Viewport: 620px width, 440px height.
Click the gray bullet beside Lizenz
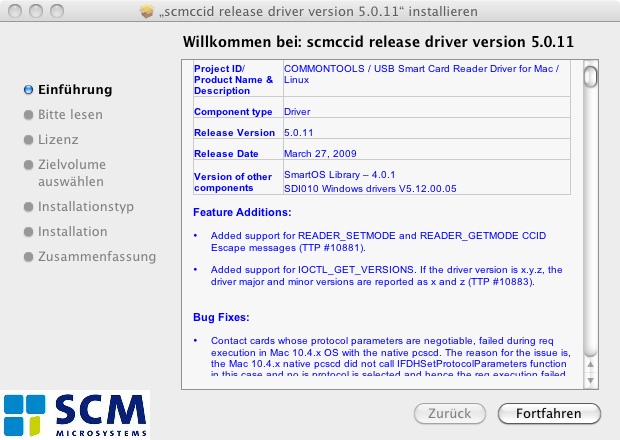coord(28,140)
